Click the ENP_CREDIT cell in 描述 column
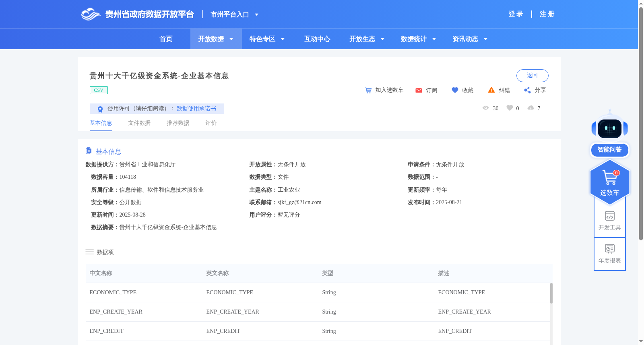Viewport: 644px width, 345px height. 455,331
